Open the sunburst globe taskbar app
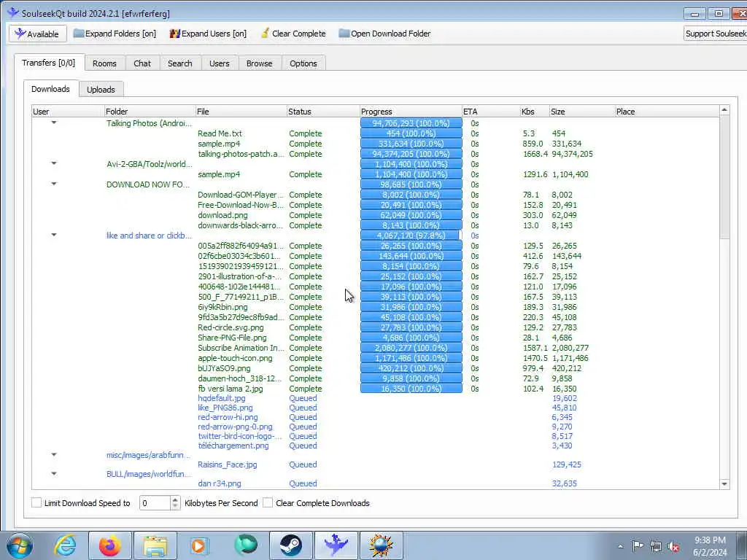 (x=381, y=545)
